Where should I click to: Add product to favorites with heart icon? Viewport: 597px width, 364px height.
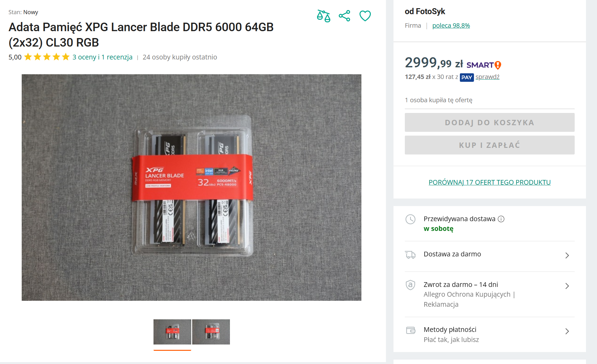tap(365, 16)
